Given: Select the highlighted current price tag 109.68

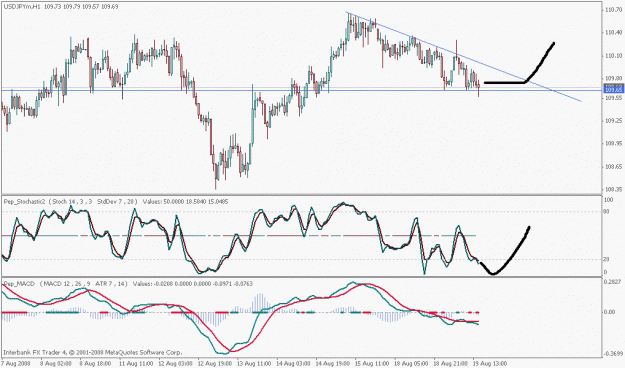Looking at the screenshot, I should (614, 89).
